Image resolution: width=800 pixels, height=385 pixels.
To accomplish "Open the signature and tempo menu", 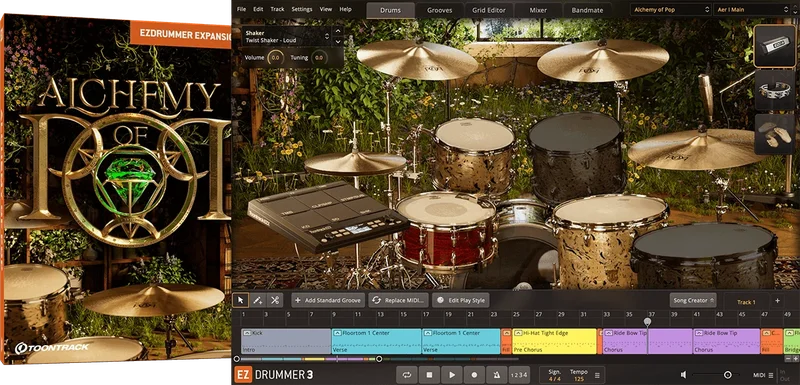I will [597, 375].
